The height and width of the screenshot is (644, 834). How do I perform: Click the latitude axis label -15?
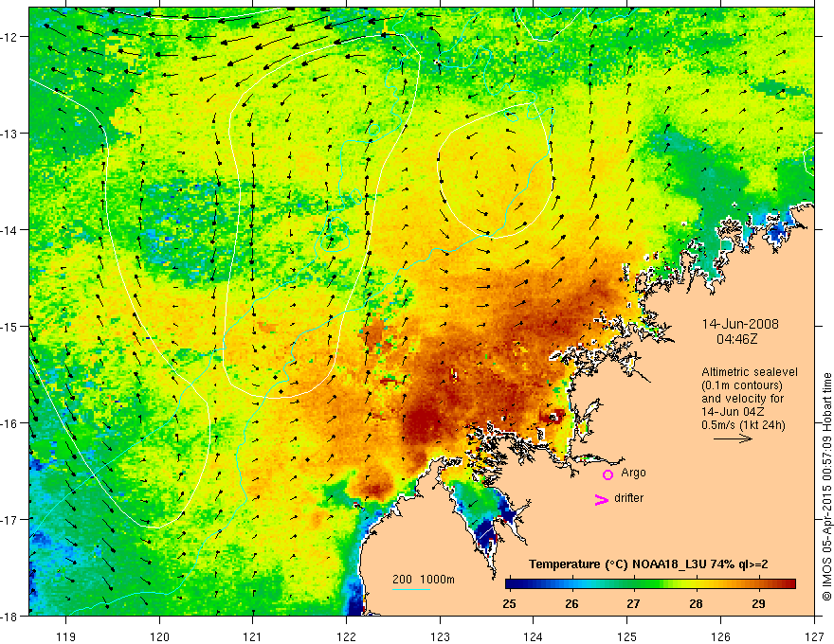point(9,327)
